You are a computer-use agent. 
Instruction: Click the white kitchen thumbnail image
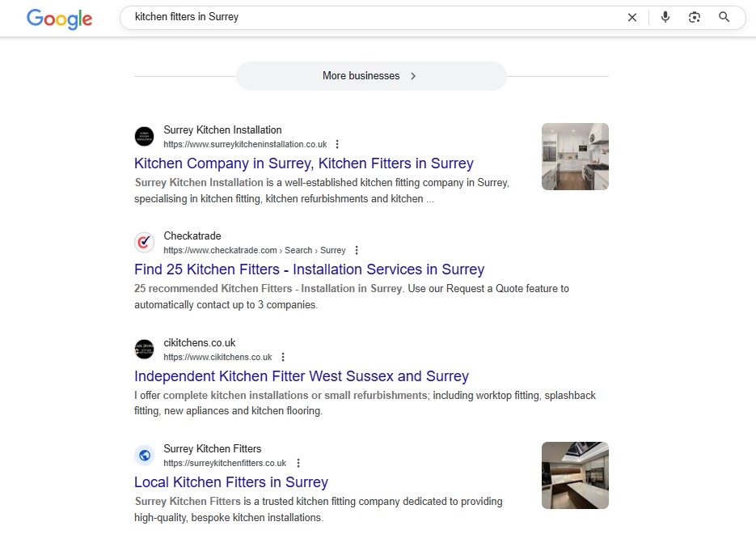574,156
